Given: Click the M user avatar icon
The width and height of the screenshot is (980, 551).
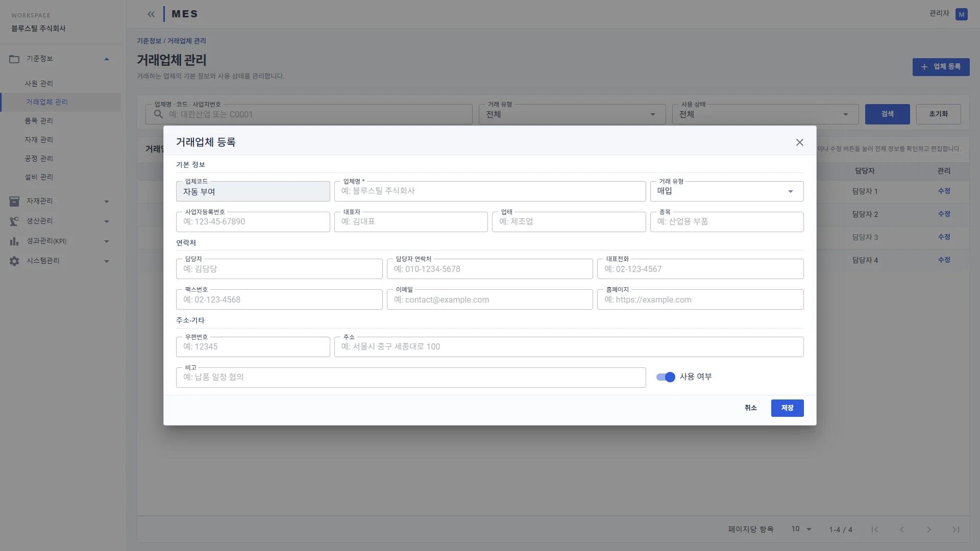Looking at the screenshot, I should (962, 14).
